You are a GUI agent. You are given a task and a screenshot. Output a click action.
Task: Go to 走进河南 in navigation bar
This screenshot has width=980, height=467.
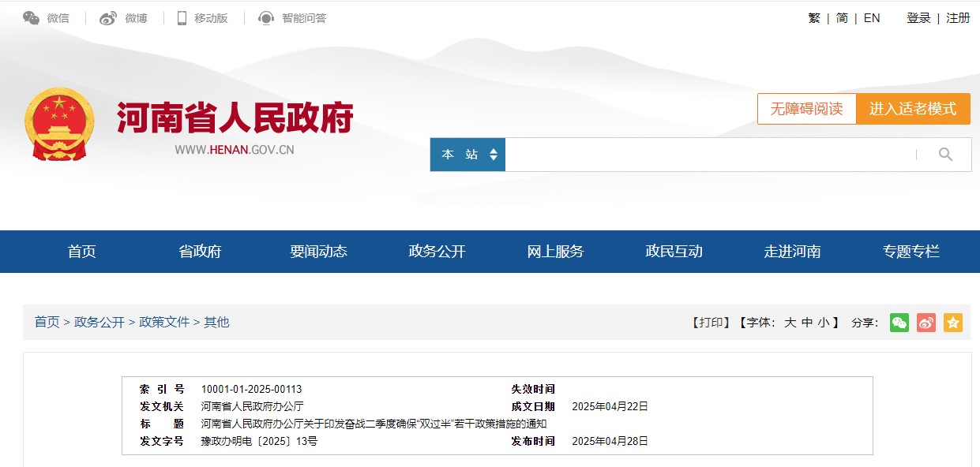(792, 252)
